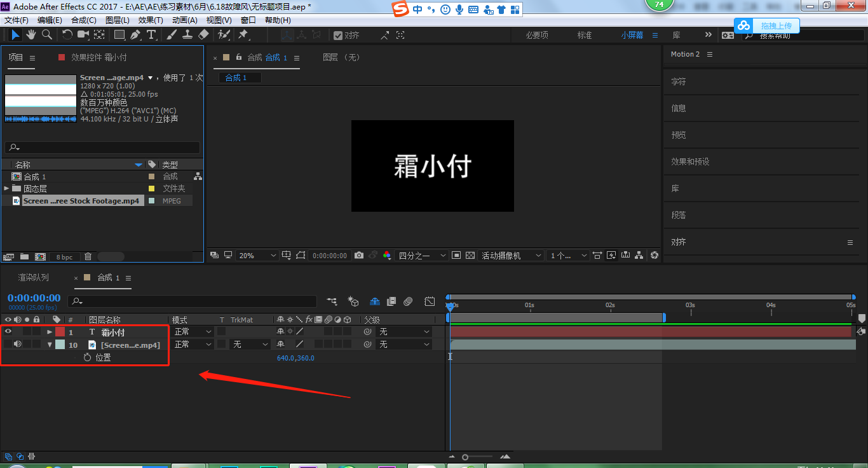Select the Rectangle shape tool
Screen dimensions: 868x468
point(119,35)
